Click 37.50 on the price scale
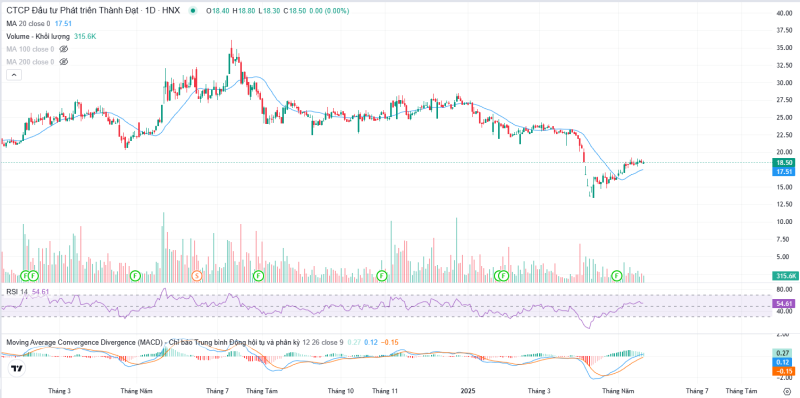The height and width of the screenshot is (398, 800). coord(784,31)
